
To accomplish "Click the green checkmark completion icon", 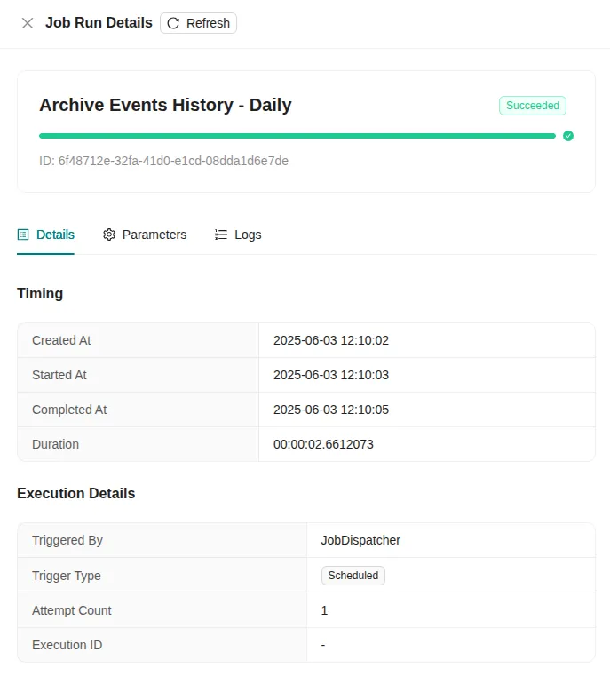I will click(568, 136).
